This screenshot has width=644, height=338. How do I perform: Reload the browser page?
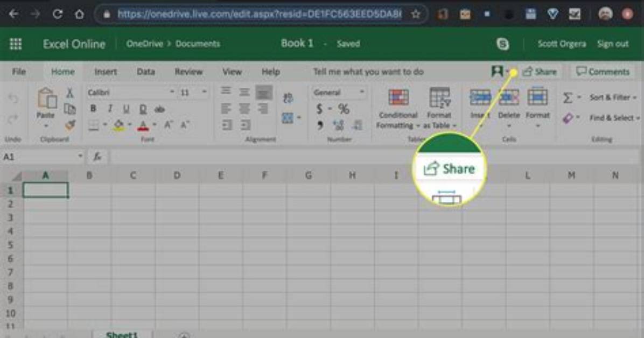[x=58, y=15]
